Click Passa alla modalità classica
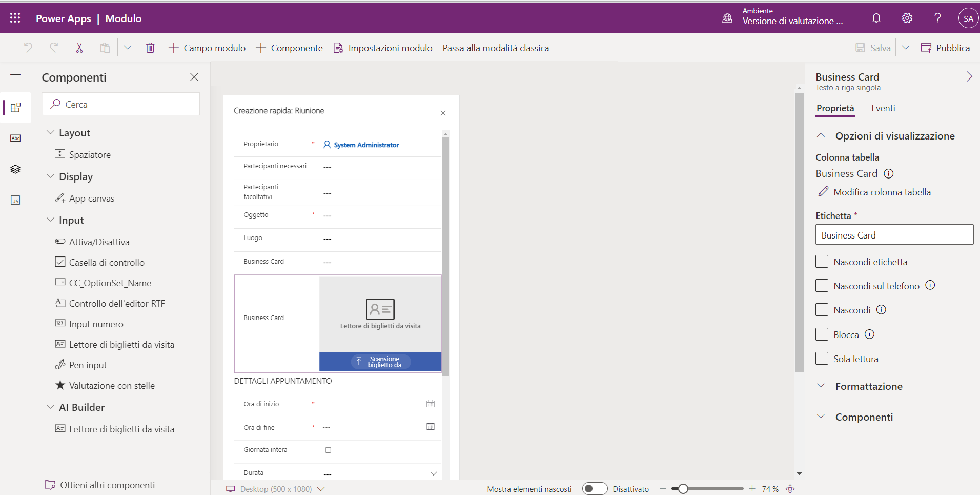This screenshot has width=980, height=495. pyautogui.click(x=496, y=48)
